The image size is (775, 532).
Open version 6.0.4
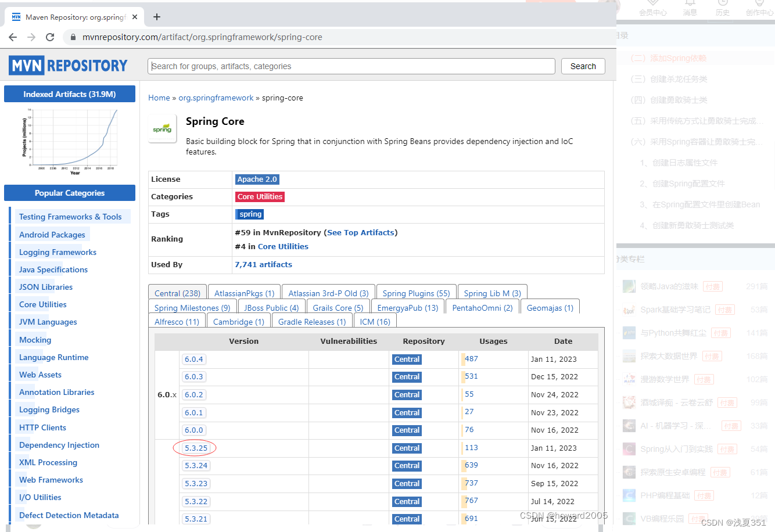click(x=193, y=360)
